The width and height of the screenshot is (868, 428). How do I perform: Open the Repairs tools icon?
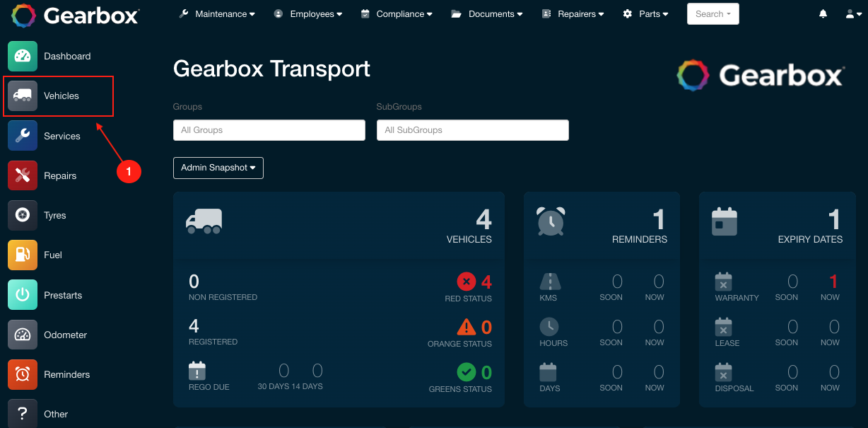pyautogui.click(x=23, y=175)
